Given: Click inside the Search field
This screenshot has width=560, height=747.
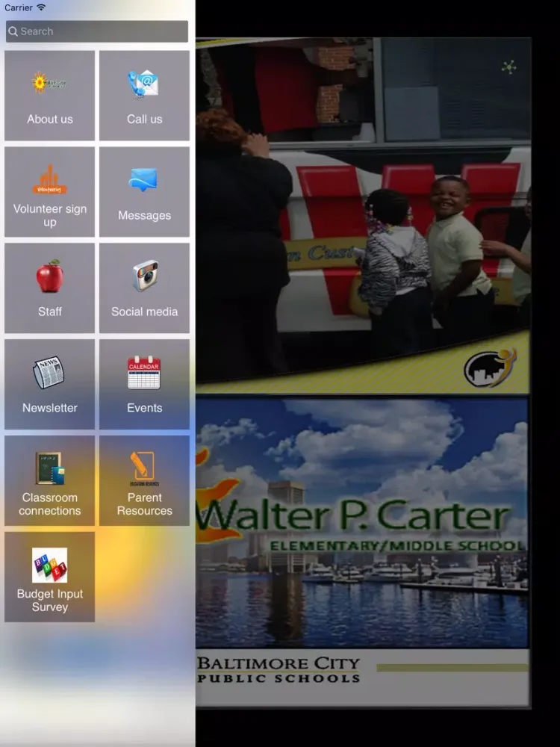Looking at the screenshot, I should [97, 31].
